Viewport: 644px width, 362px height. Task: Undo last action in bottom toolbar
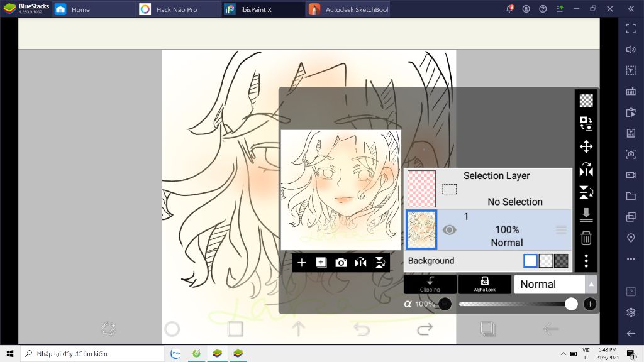pyautogui.click(x=362, y=329)
